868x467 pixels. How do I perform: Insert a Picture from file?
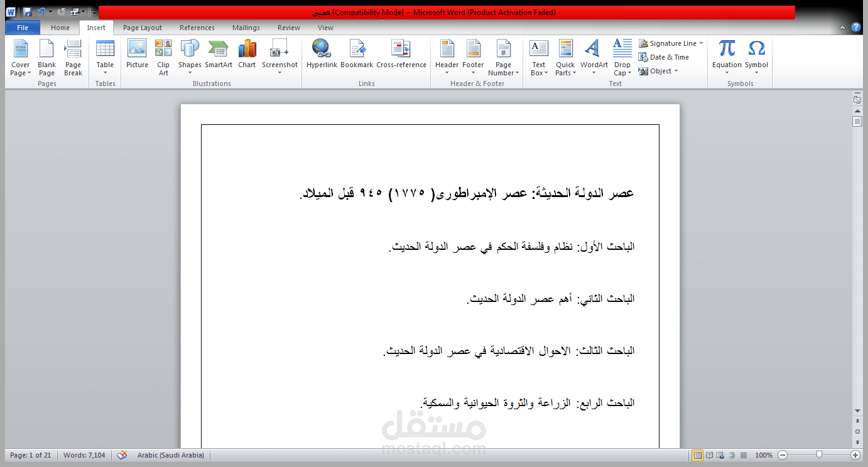(137, 54)
